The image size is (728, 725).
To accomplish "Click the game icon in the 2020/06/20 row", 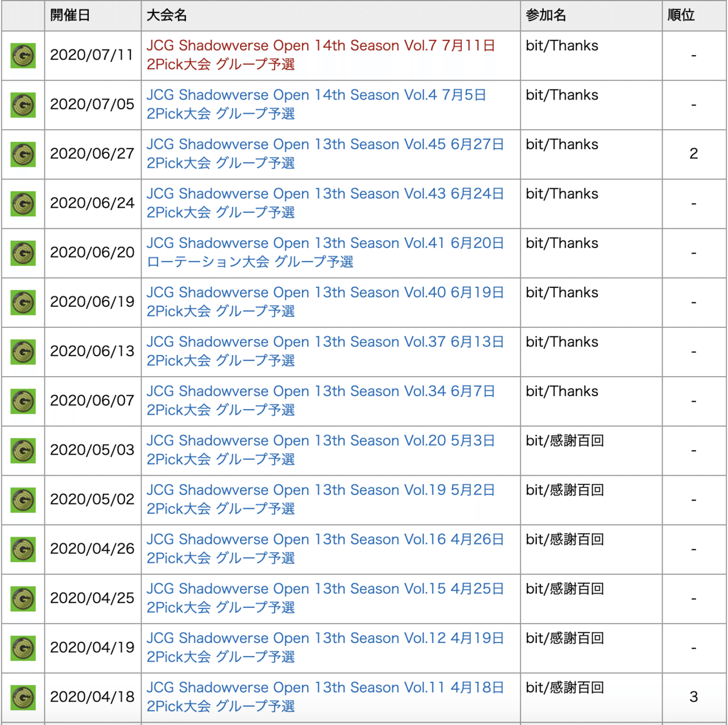I will pos(23,253).
